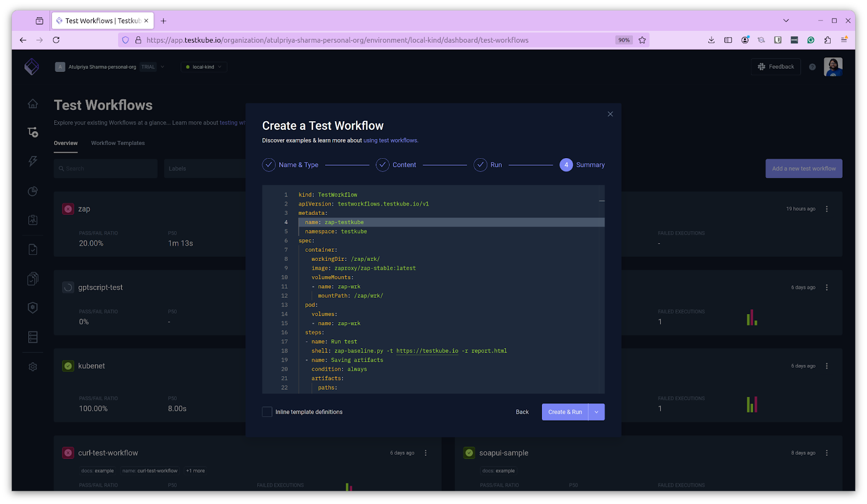Click the 90% zoom indicator
This screenshot has width=867, height=504.
[624, 40]
